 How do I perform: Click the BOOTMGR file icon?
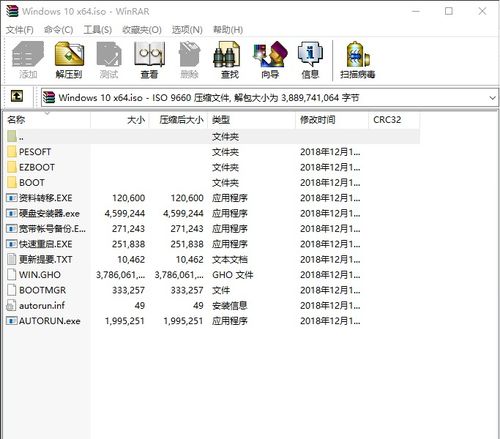12,290
